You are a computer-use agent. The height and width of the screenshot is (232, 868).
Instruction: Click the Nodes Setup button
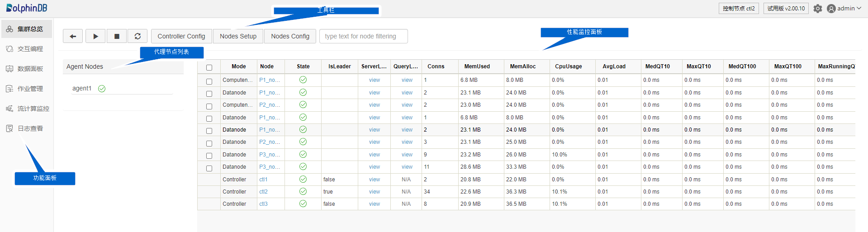coord(238,36)
